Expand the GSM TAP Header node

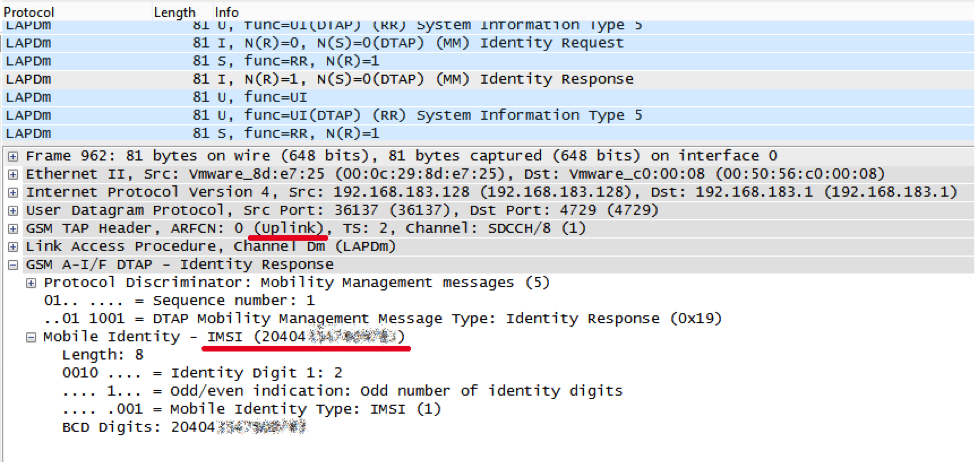[13, 228]
